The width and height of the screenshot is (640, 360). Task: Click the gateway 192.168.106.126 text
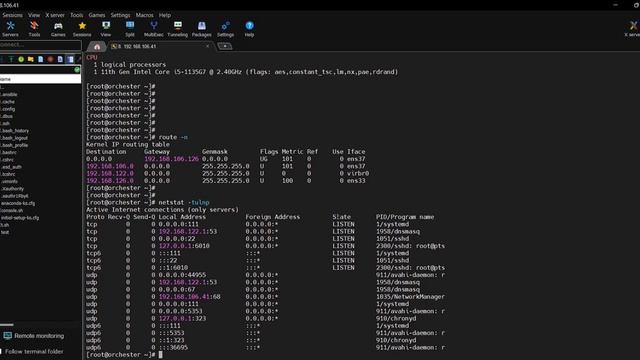171,159
